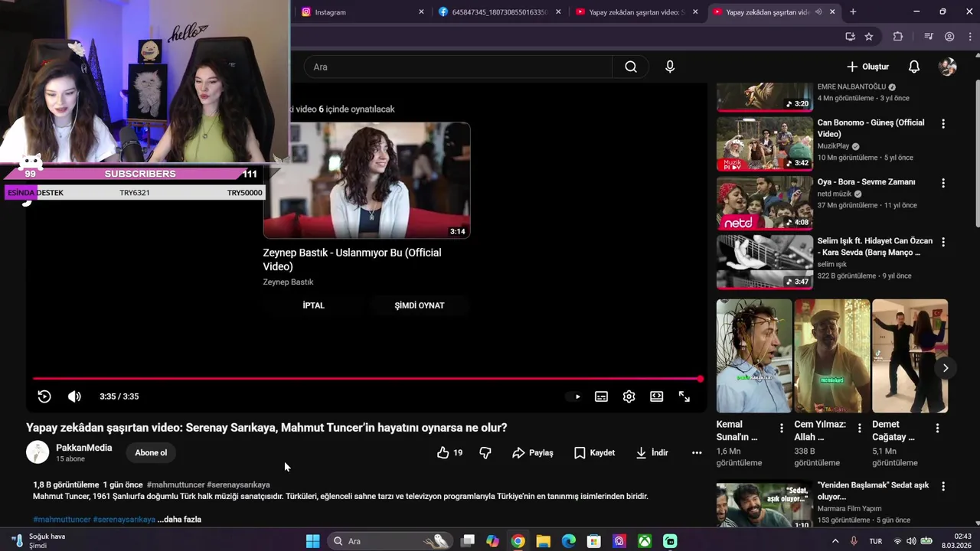Replay the video with the replay icon

tap(44, 396)
